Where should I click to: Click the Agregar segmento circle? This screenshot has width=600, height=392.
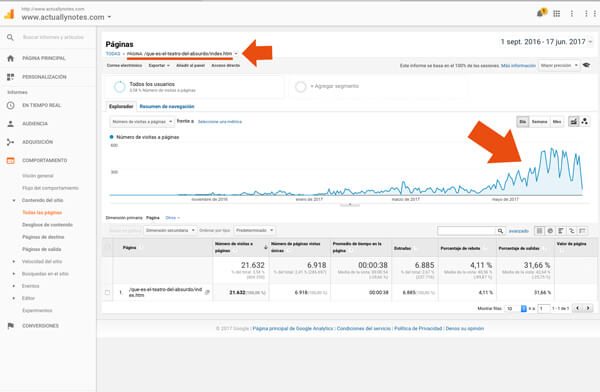point(300,87)
